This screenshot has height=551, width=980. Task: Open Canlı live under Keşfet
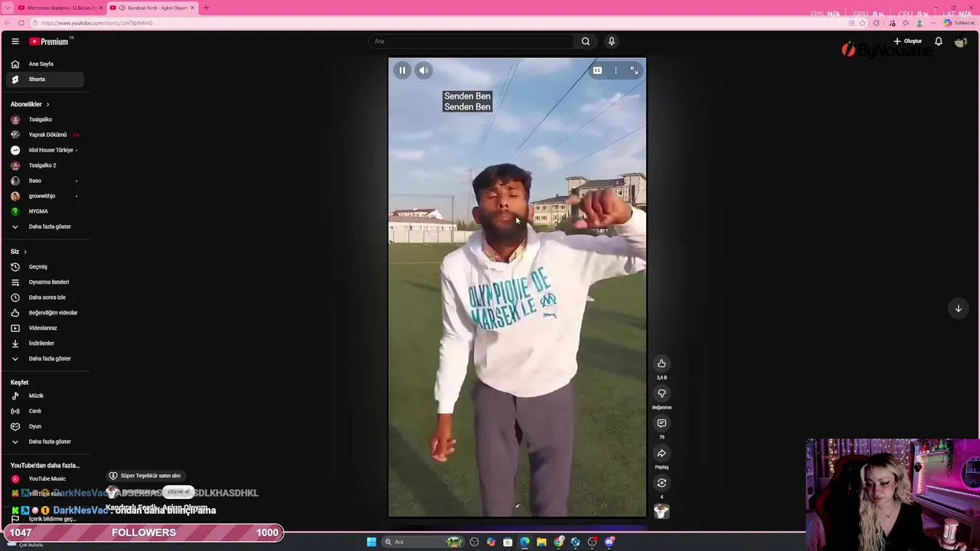[44, 411]
